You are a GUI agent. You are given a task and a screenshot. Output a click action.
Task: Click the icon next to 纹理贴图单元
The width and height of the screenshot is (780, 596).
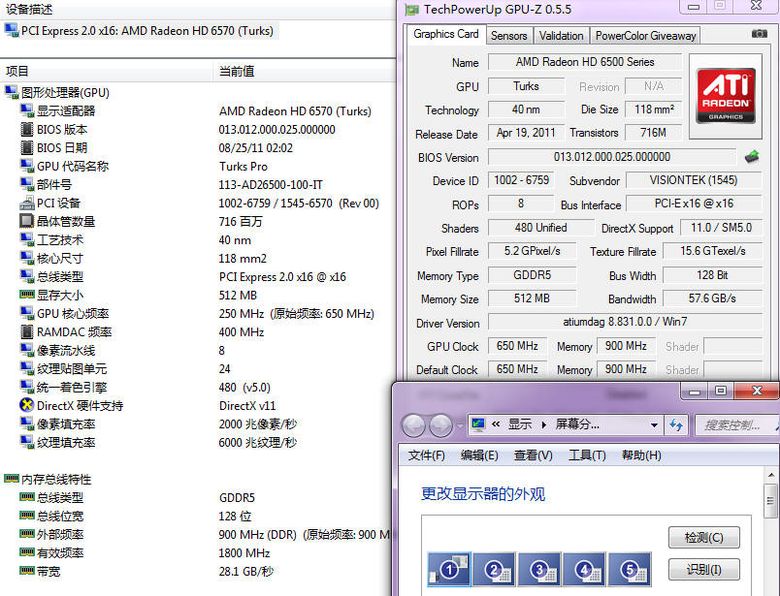click(x=27, y=368)
